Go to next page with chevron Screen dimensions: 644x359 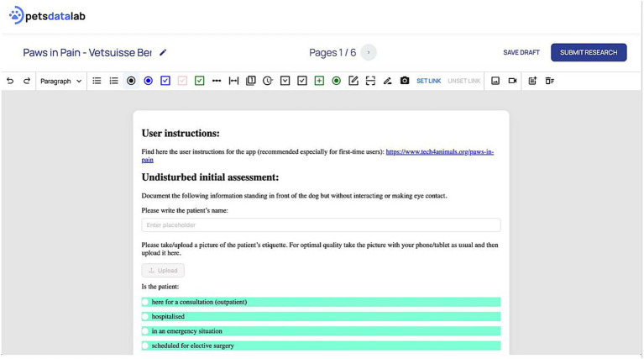point(369,53)
